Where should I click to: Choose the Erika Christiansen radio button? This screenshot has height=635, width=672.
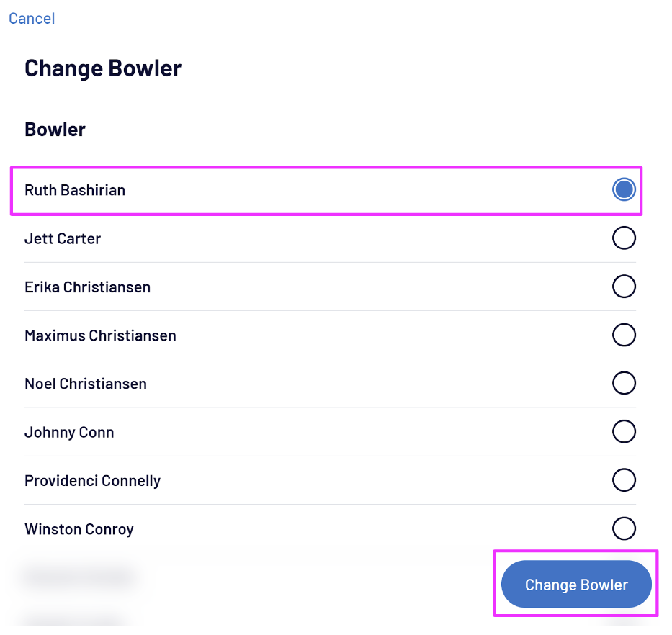[x=624, y=287]
